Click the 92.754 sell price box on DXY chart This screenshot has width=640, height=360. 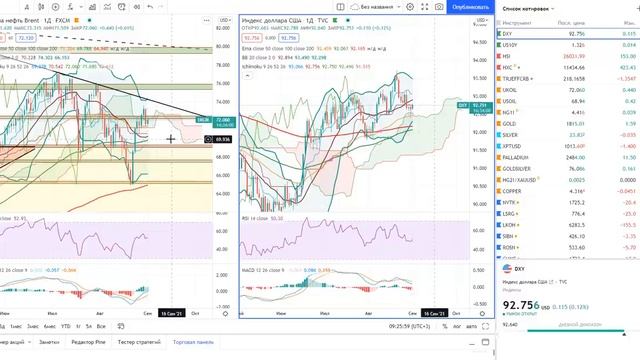pos(251,38)
